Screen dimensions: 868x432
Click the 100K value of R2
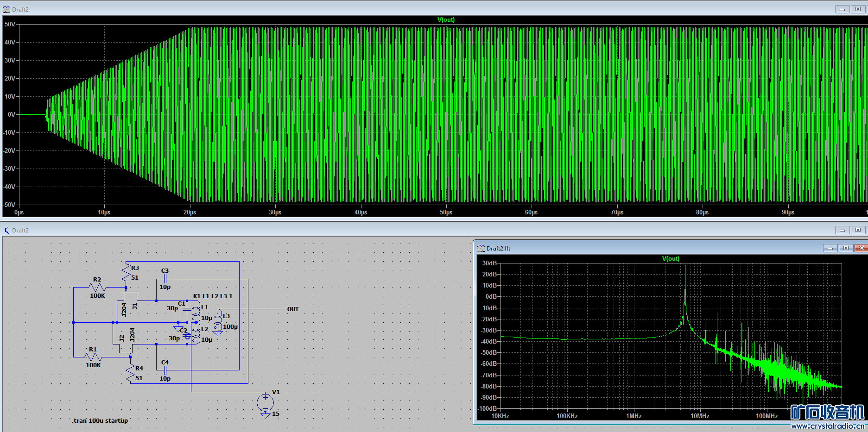click(97, 295)
